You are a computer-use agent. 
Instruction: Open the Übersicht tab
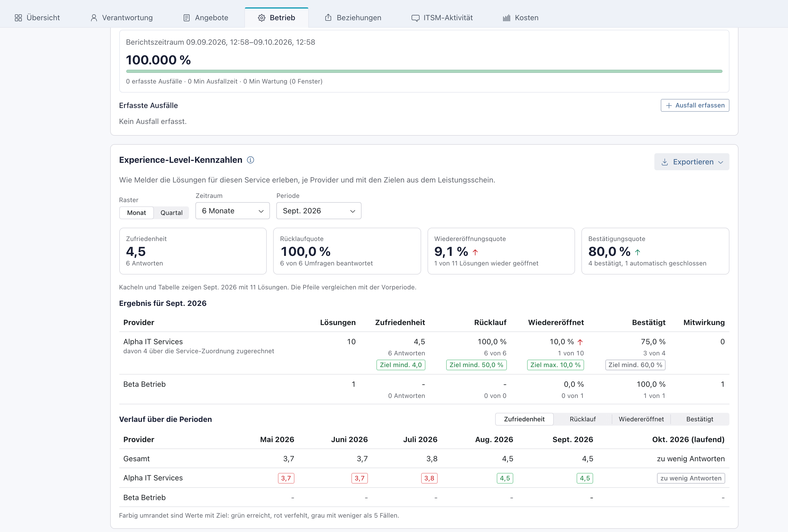pyautogui.click(x=37, y=18)
